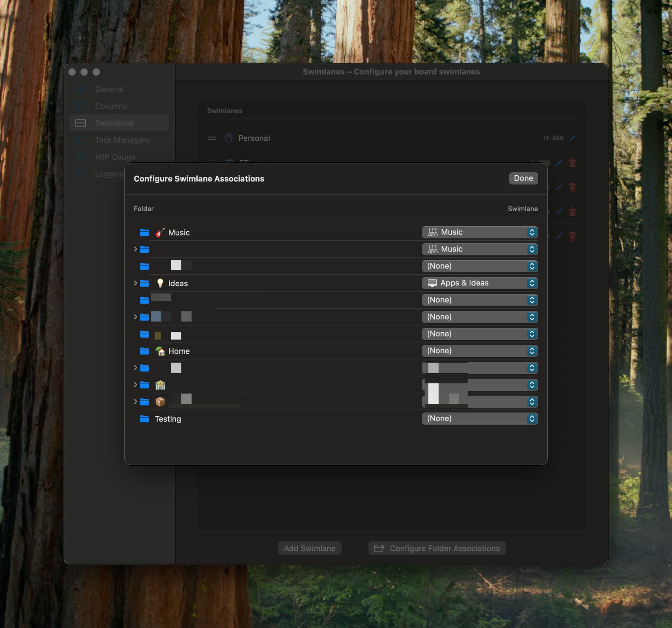Expand the Ideas folder
Image resolution: width=672 pixels, height=628 pixels.
click(135, 283)
